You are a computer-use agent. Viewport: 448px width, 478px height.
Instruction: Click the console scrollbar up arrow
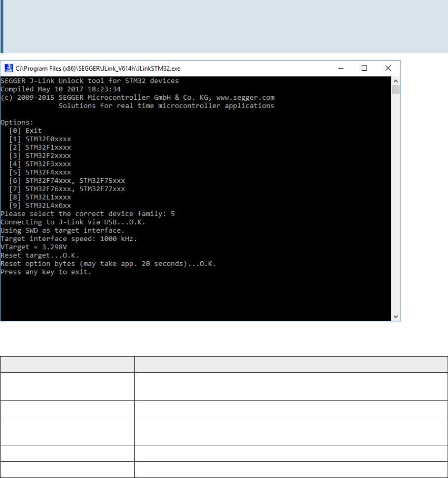(396, 80)
